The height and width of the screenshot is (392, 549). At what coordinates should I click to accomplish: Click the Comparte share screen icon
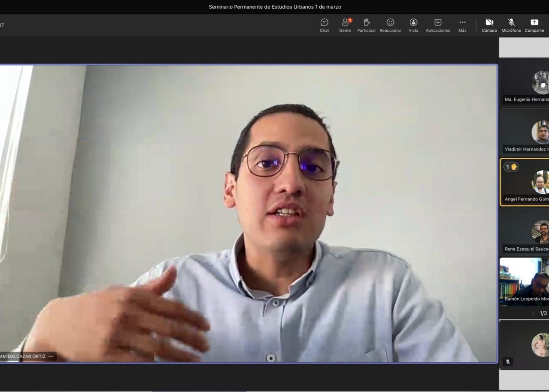tap(534, 25)
